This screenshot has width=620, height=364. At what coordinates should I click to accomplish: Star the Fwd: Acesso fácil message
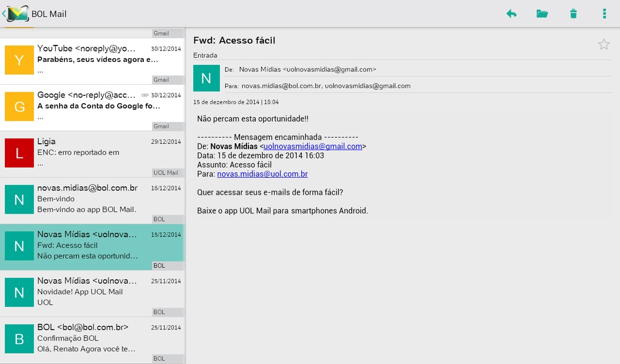(x=604, y=44)
